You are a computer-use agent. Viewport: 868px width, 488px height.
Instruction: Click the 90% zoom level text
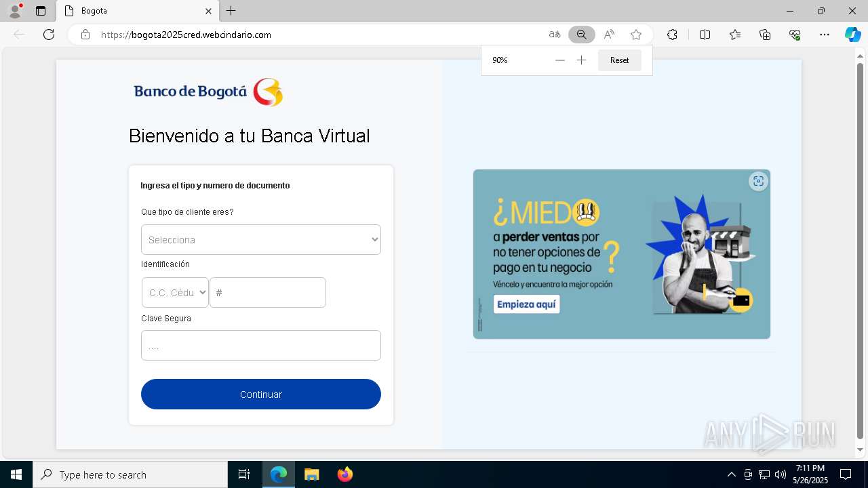tap(500, 60)
